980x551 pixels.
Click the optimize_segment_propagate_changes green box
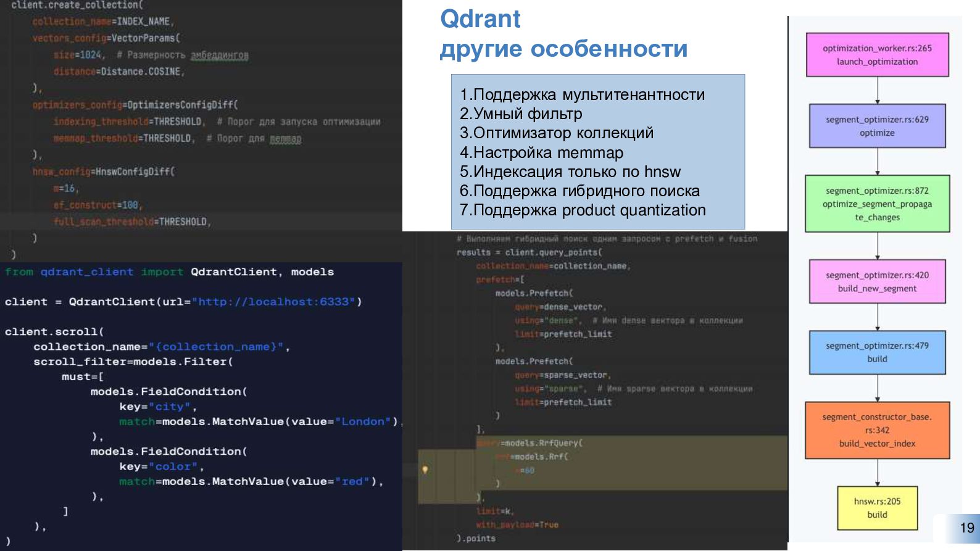click(x=877, y=204)
